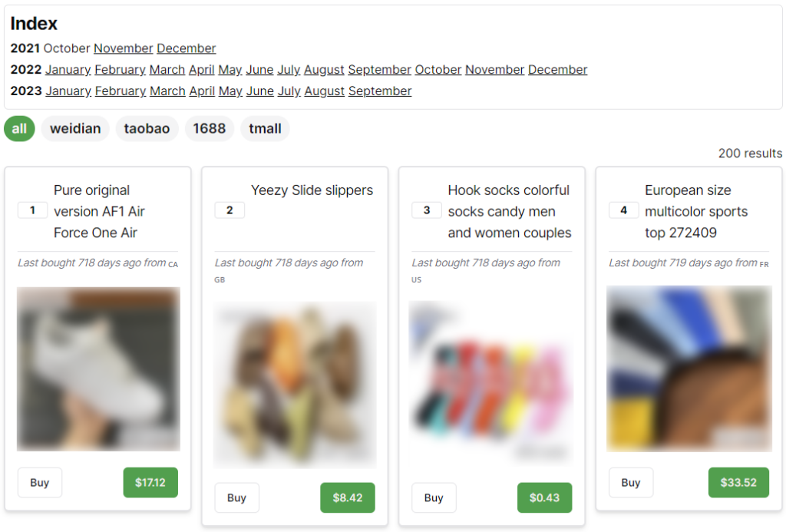Click the $17.12 price button
The image size is (786, 532).
pos(150,482)
